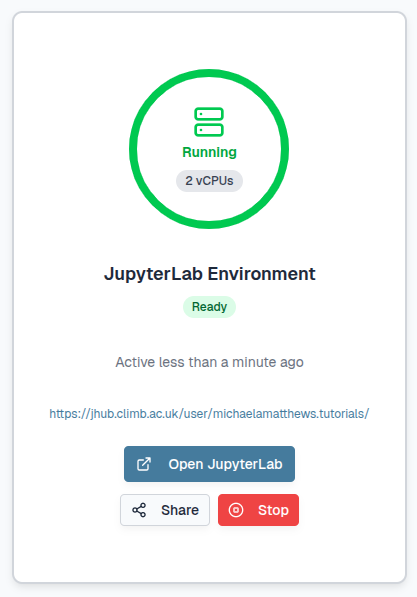
Task: Share the JupyterLab environment
Action: [x=165, y=510]
